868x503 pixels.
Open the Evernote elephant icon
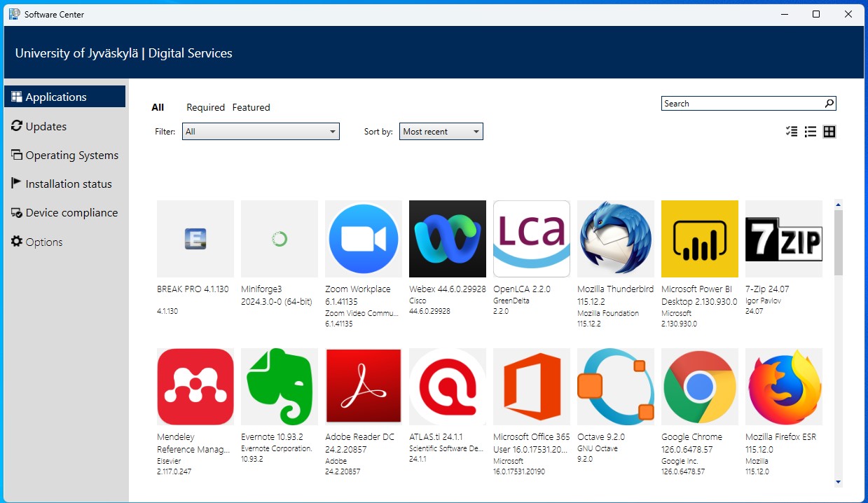(x=279, y=387)
